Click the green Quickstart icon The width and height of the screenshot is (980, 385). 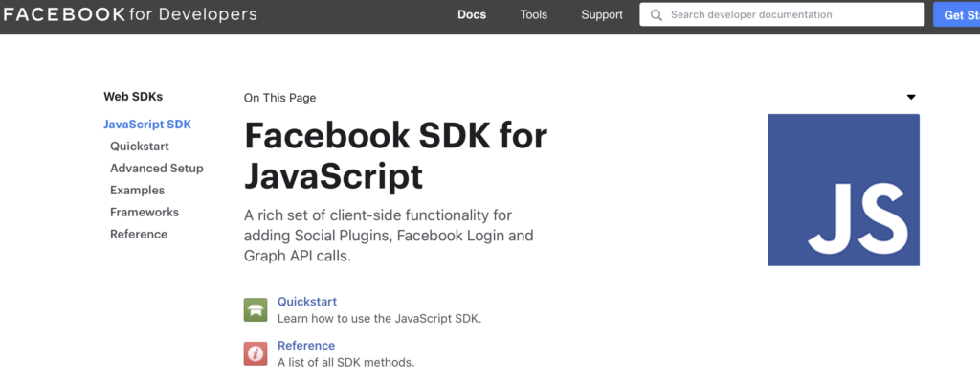256,310
